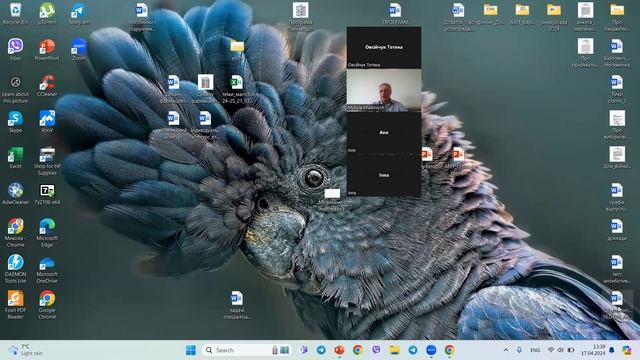Launch the VooV desktop shortcut
Image resolution: width=640 pixels, height=360 pixels.
[x=47, y=121]
